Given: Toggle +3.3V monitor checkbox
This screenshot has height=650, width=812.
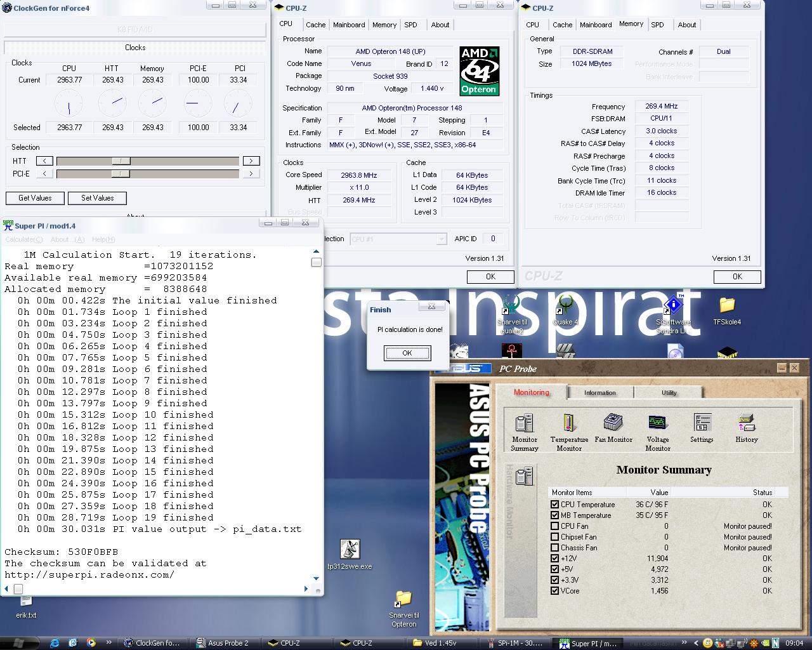Looking at the screenshot, I should (x=555, y=580).
